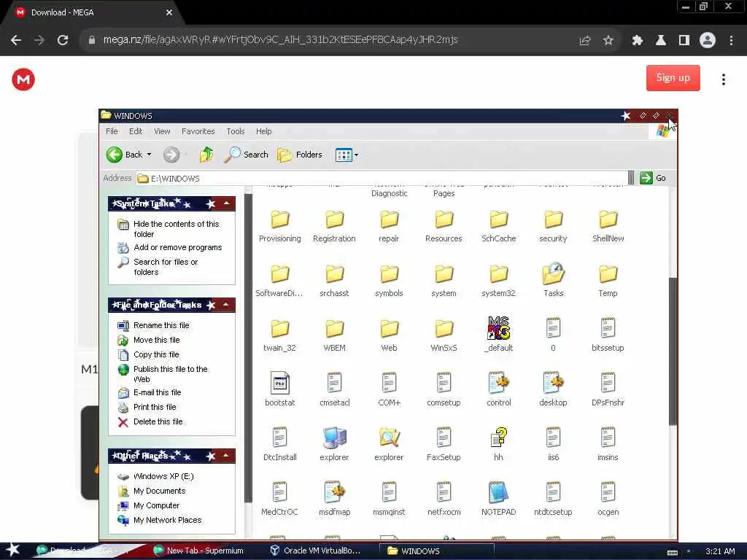
Task: Switch to Oracle VM VirtualBox taskbar button
Action: [316, 551]
